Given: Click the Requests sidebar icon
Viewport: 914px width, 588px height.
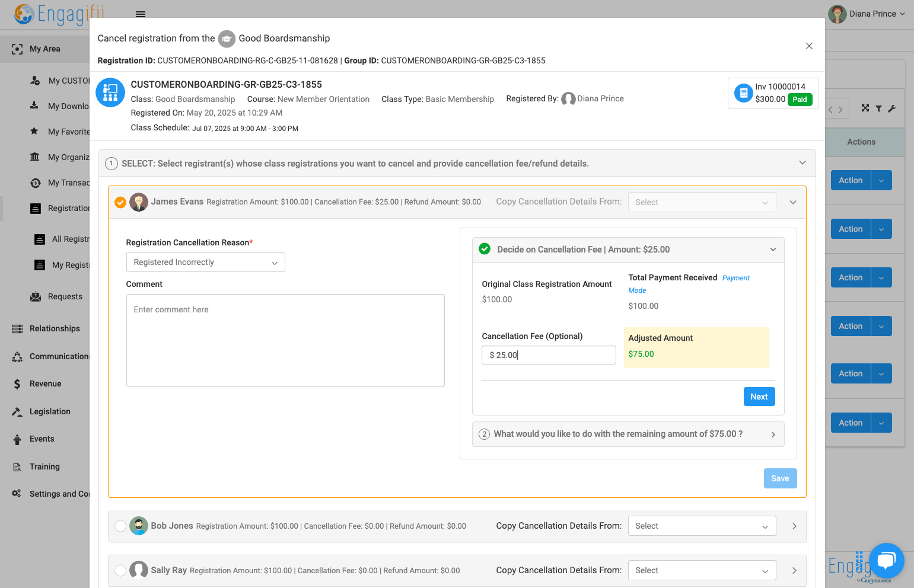Looking at the screenshot, I should (36, 297).
